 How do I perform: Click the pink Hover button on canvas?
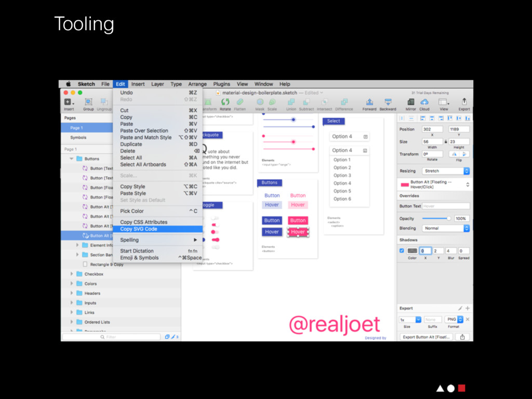click(x=298, y=232)
